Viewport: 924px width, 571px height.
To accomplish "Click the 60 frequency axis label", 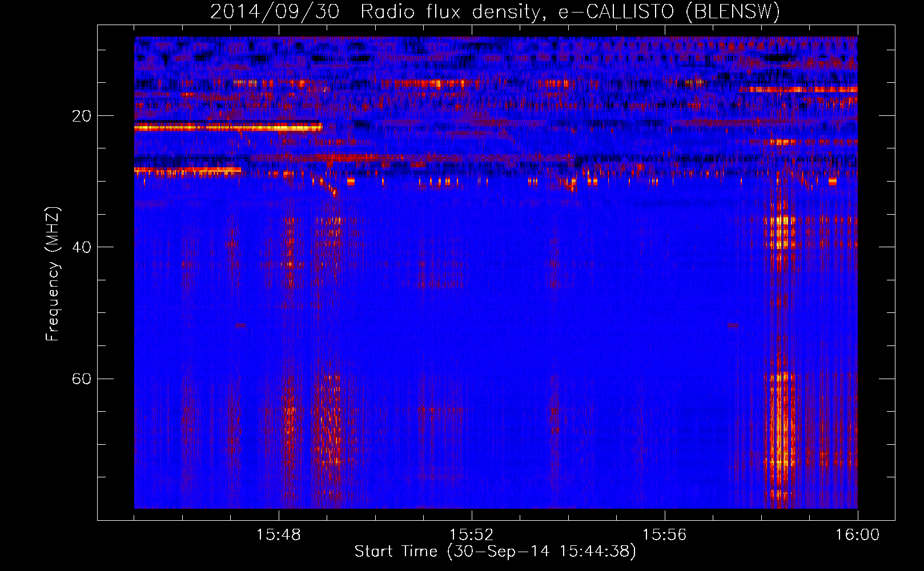I will click(x=82, y=379).
